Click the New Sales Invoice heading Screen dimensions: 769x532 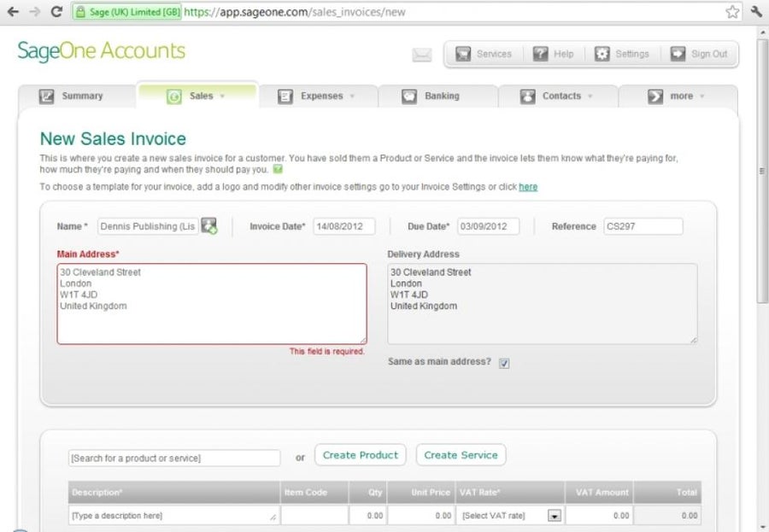[113, 138]
